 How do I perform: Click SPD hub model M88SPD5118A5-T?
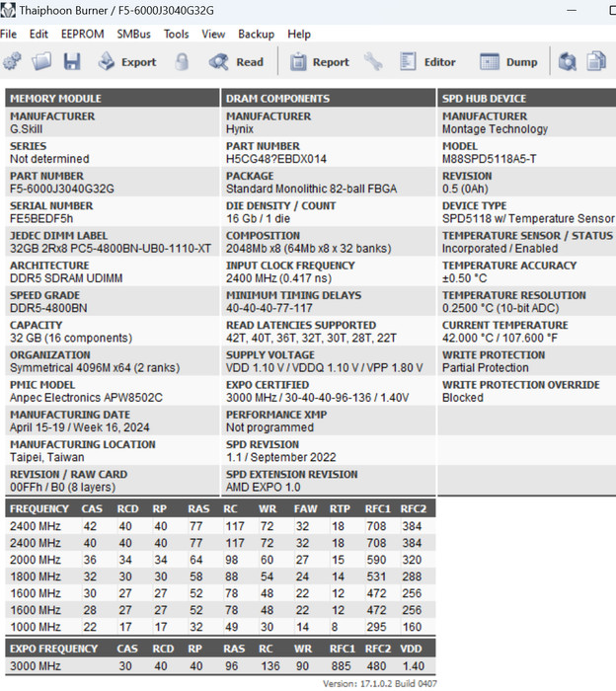coord(489,159)
